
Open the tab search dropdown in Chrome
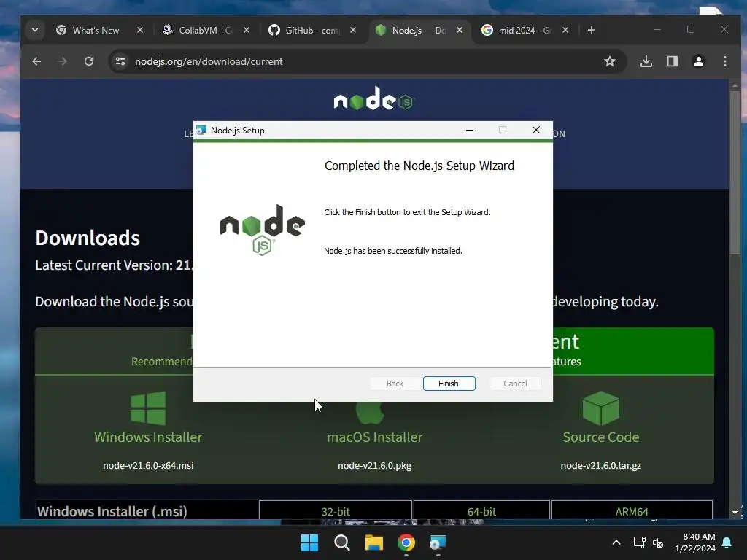pyautogui.click(x=35, y=30)
